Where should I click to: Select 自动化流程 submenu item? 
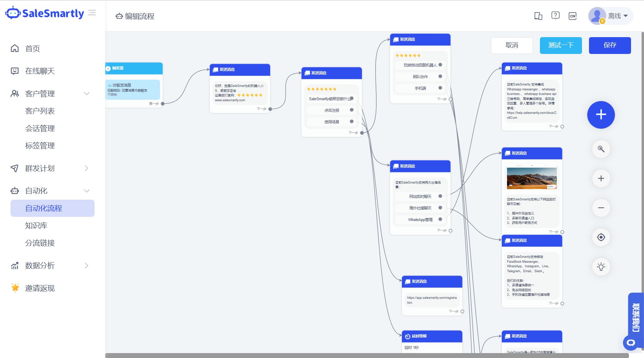53,208
